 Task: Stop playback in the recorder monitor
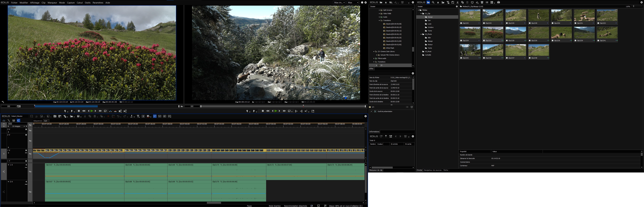[x=263, y=111]
